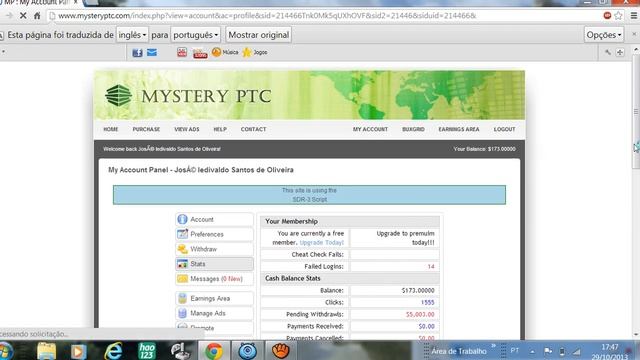Open Earnings Area in the sidebar
Viewport: 640px width, 360px height.
coord(214,298)
